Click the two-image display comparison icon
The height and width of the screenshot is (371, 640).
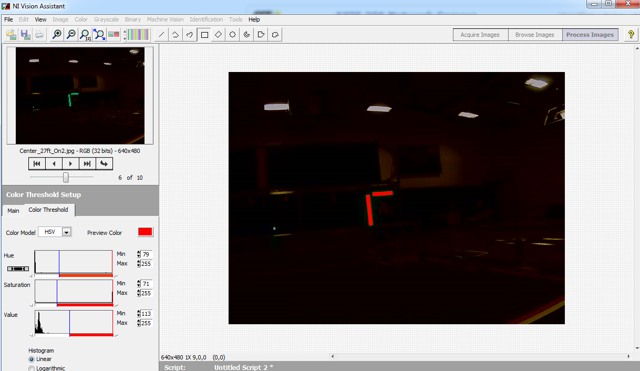click(113, 35)
